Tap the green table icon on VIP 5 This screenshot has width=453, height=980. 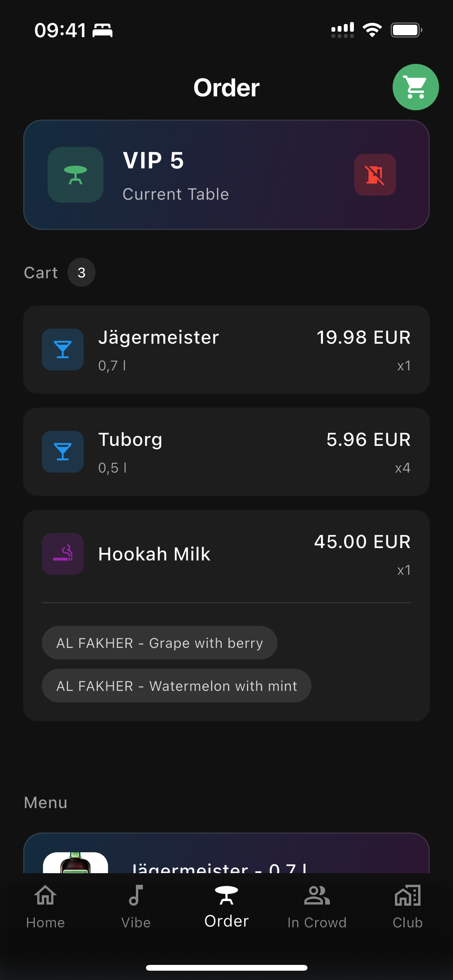(75, 175)
